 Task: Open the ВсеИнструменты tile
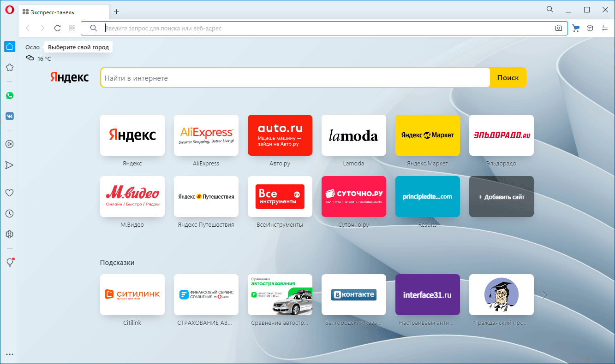click(x=280, y=196)
